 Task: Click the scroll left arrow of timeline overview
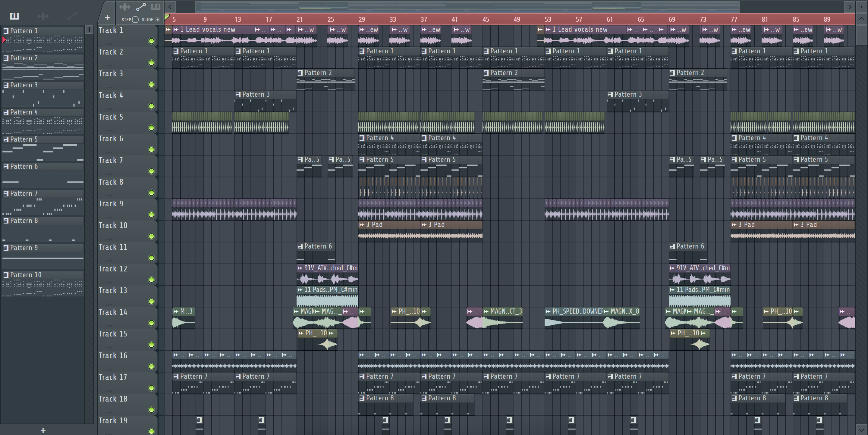(170, 6)
